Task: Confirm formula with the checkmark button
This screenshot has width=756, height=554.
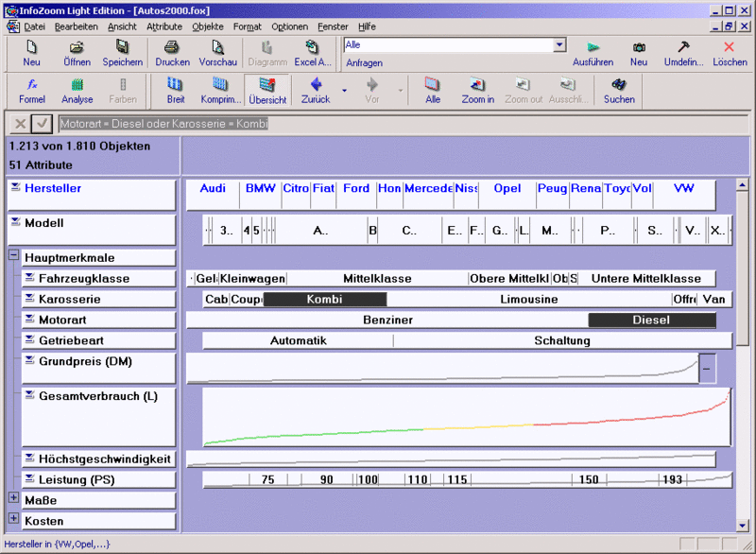Action: tap(42, 124)
